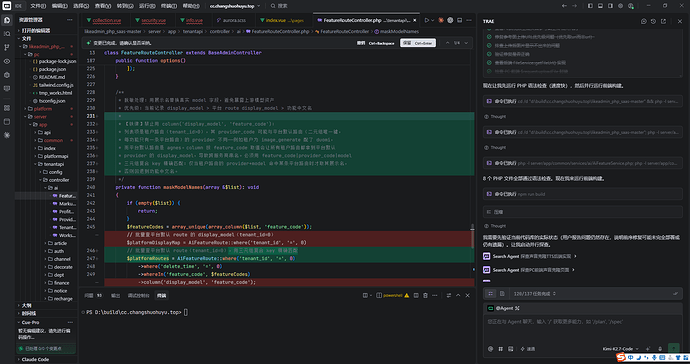The height and width of the screenshot is (364, 690).
Task: Click the trash icon to kill the terminal
Action: pos(425,295)
